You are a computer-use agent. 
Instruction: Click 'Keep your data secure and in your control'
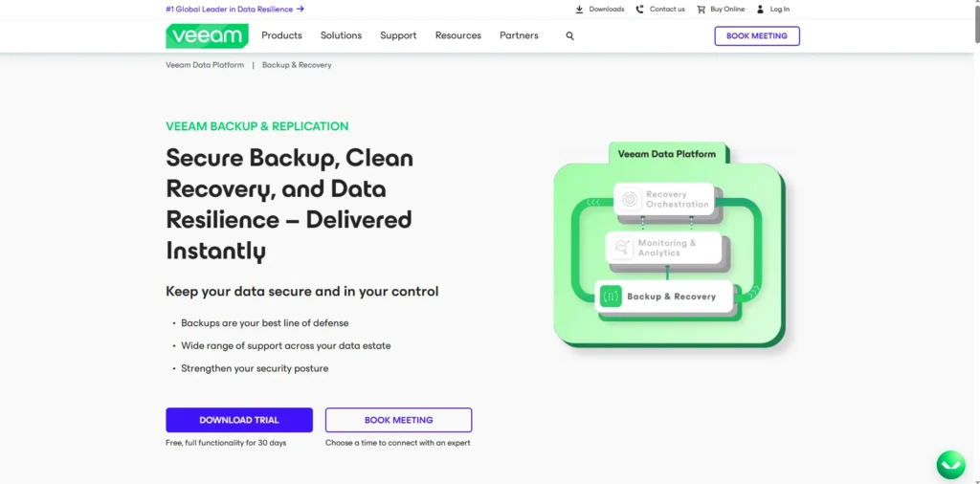301,291
